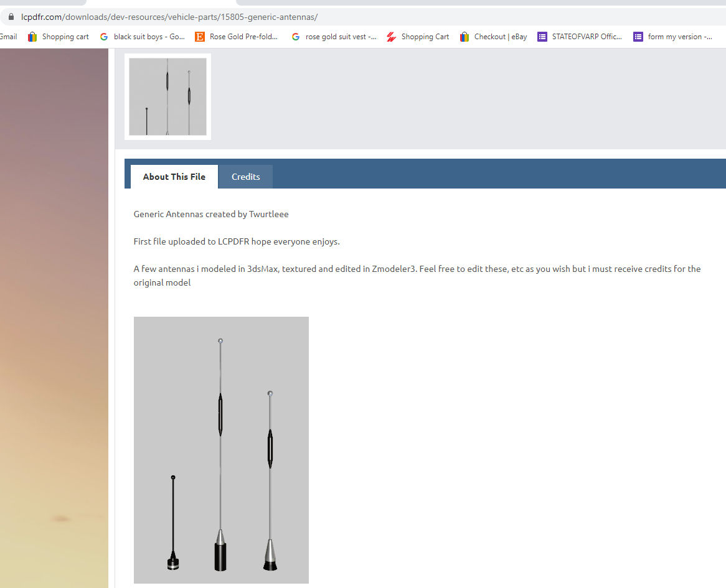The image size is (726, 588).
Task: Open the 'black suit boys' Google bookmark
Action: (x=143, y=37)
